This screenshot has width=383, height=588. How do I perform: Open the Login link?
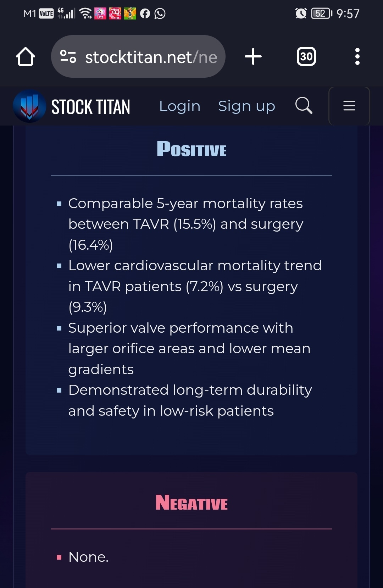pos(180,106)
